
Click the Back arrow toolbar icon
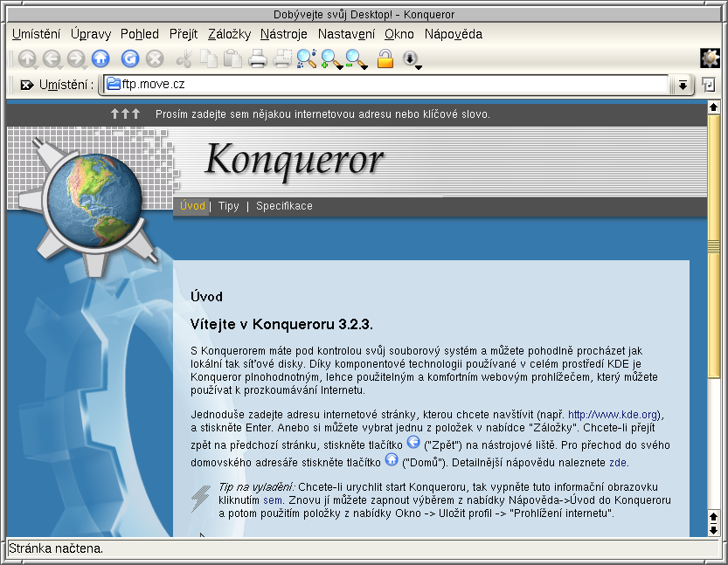pyautogui.click(x=52, y=59)
